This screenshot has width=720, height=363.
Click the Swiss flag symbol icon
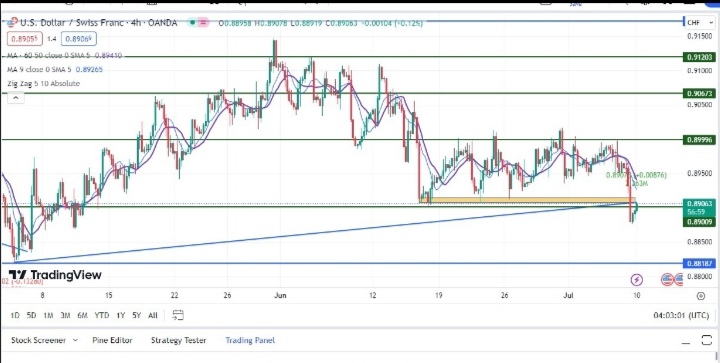(x=13, y=23)
